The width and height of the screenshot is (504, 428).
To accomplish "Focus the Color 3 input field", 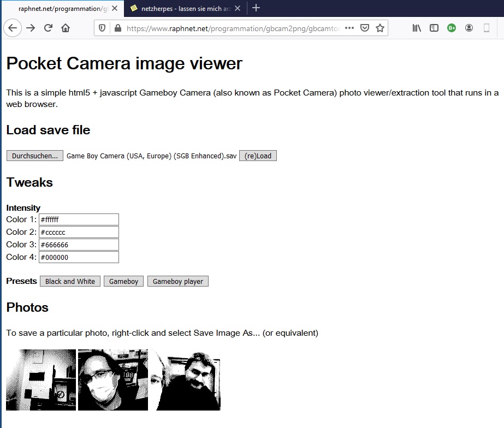I will coord(79,245).
